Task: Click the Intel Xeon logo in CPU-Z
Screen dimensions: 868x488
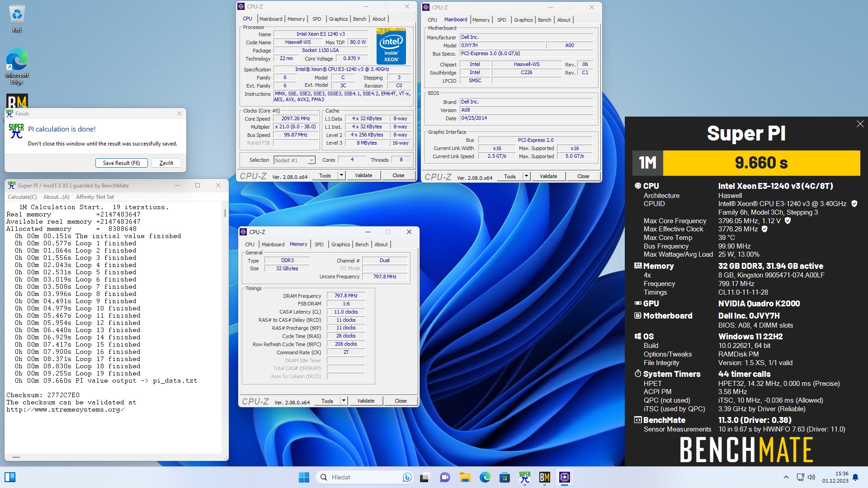Action: tap(391, 47)
